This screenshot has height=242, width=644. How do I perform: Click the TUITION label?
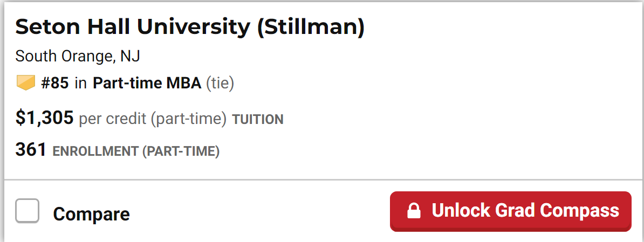(258, 119)
